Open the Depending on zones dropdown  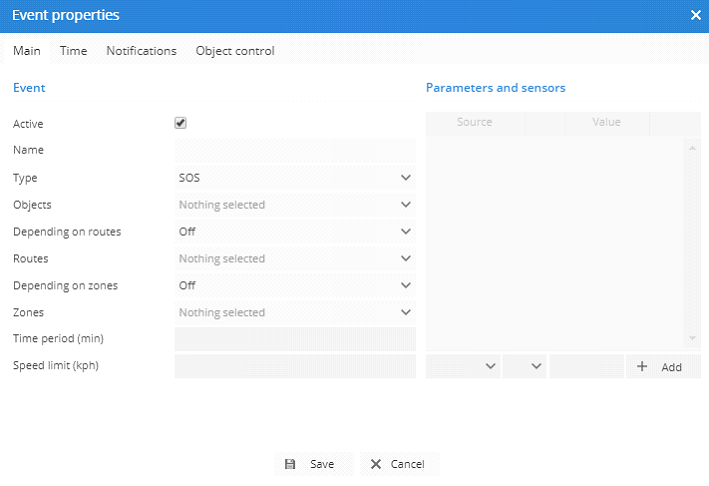pos(294,286)
